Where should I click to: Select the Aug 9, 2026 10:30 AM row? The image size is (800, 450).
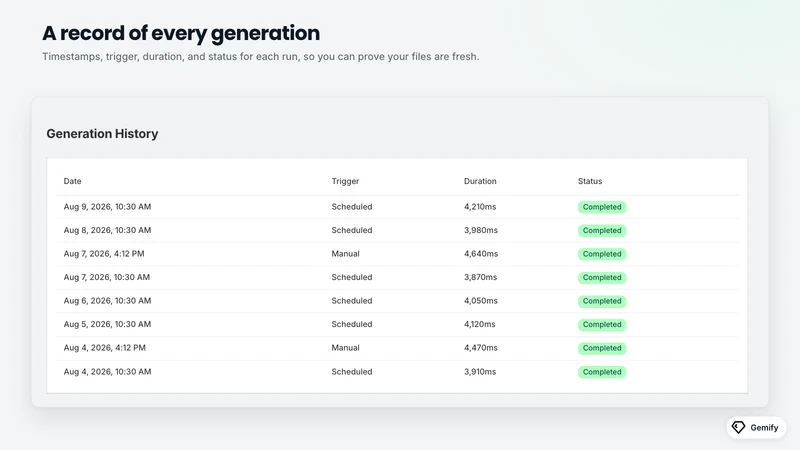397,207
